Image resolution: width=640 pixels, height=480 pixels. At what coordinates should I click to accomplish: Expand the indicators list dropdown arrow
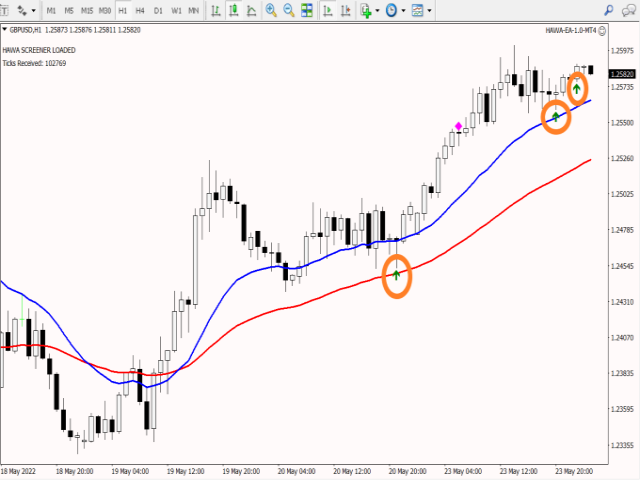(x=377, y=11)
